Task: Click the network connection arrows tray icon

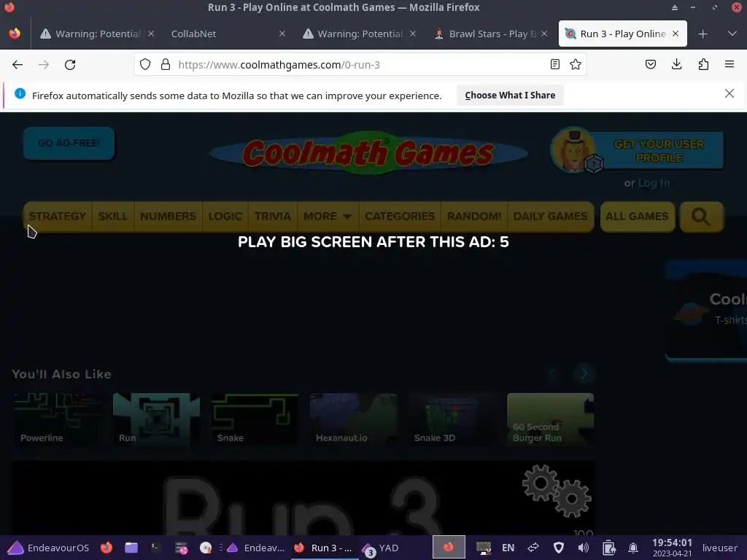Action: [533, 548]
